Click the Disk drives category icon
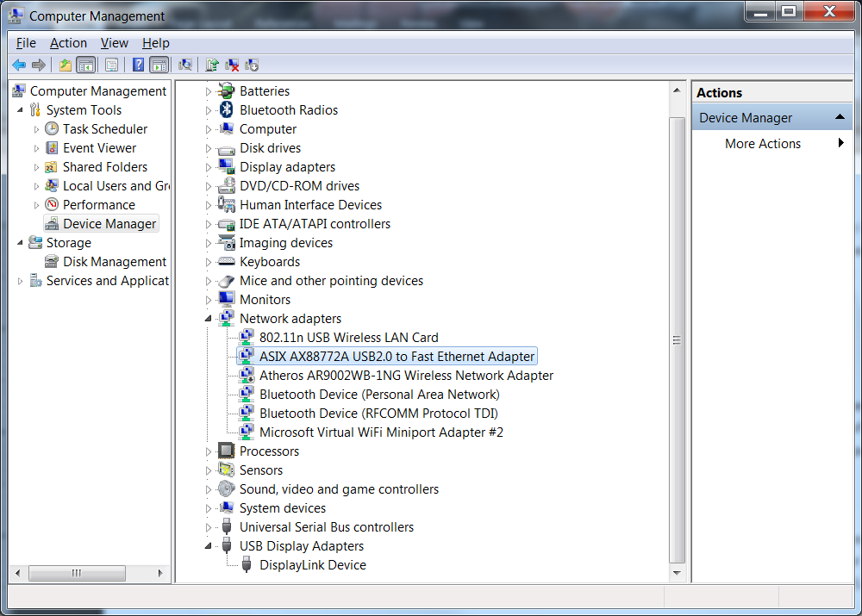The width and height of the screenshot is (862, 616). [226, 149]
